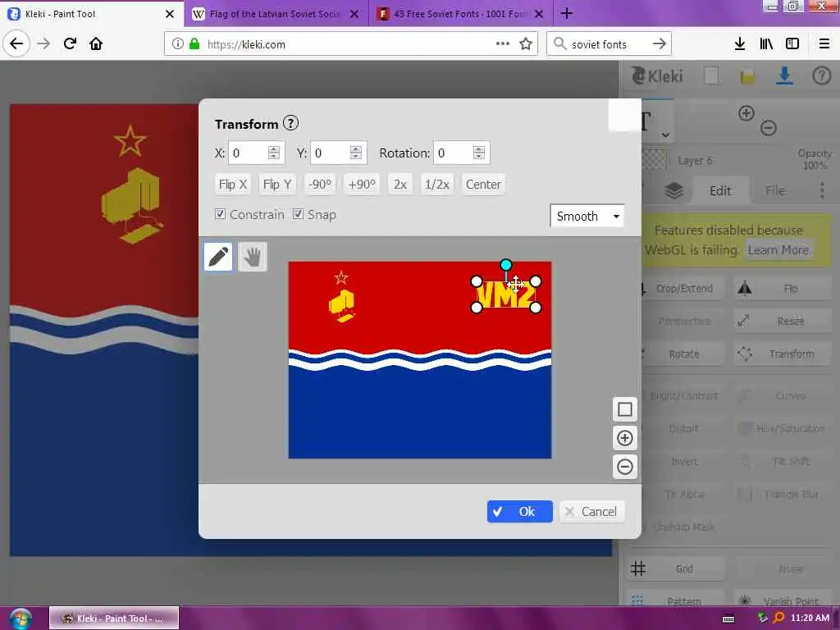Screen dimensions: 840x630
Task: Click Center button
Action: click(483, 185)
